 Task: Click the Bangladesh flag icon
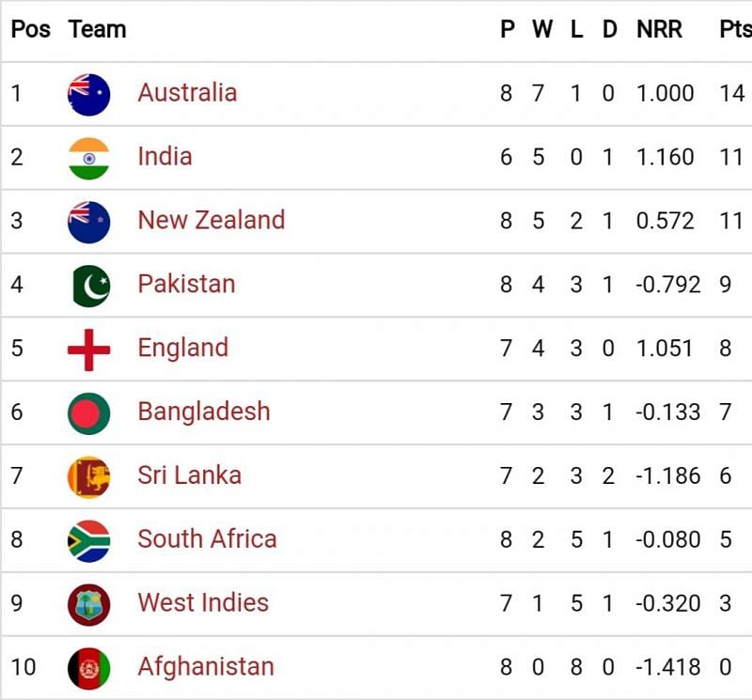pyautogui.click(x=89, y=413)
